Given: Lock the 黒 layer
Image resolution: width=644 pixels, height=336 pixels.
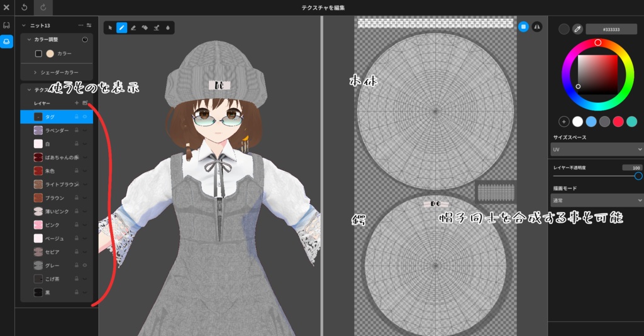Looking at the screenshot, I should 76,293.
